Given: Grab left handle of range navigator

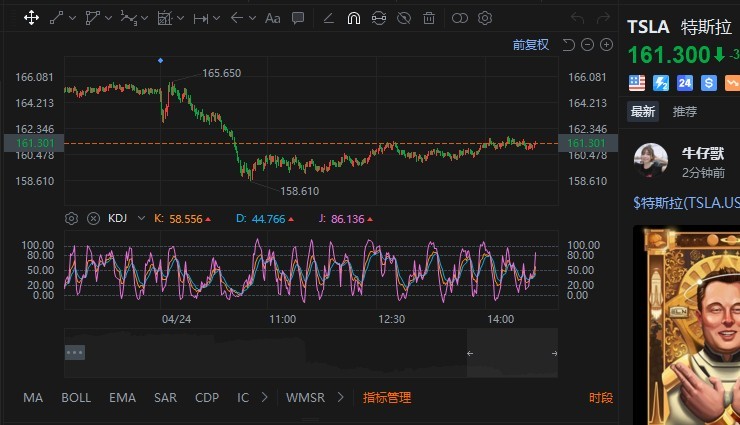Looking at the screenshot, I should point(470,353).
